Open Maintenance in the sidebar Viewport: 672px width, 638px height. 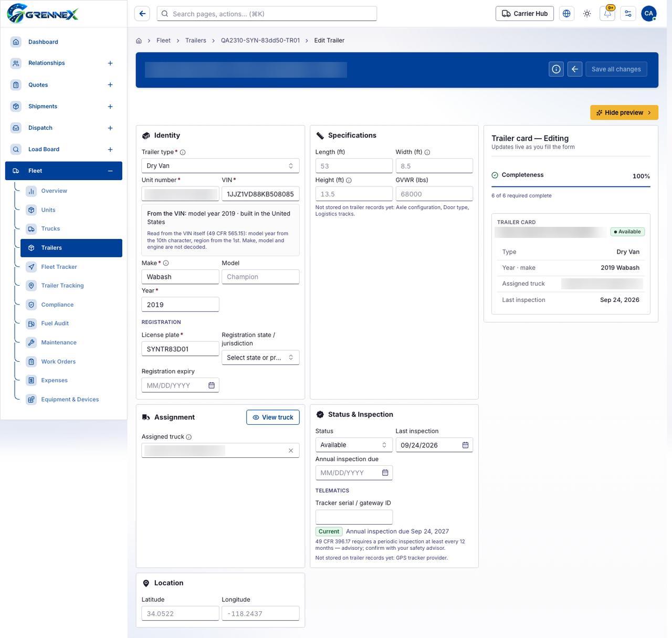(71, 342)
